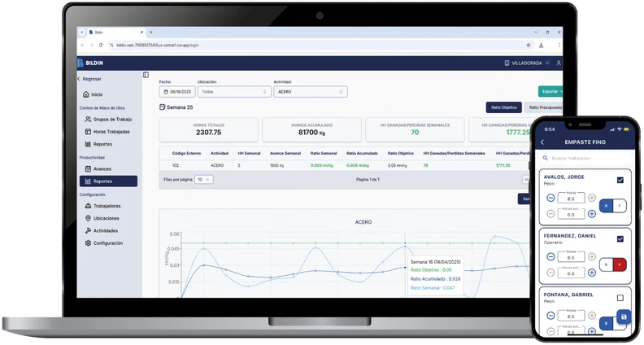Open browser three-dot menu

coord(559,46)
